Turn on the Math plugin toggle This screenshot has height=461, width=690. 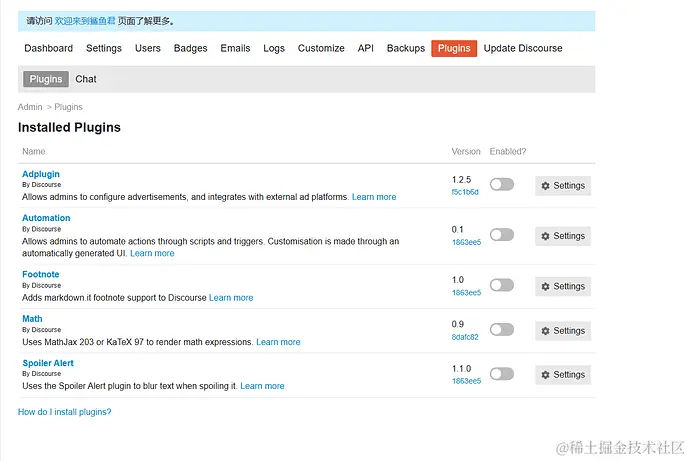[x=502, y=329]
